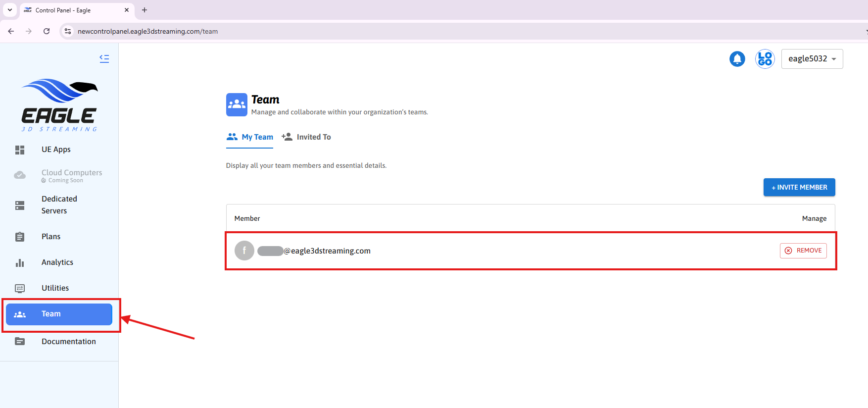Click the Invite Member button
The height and width of the screenshot is (408, 868).
point(799,187)
